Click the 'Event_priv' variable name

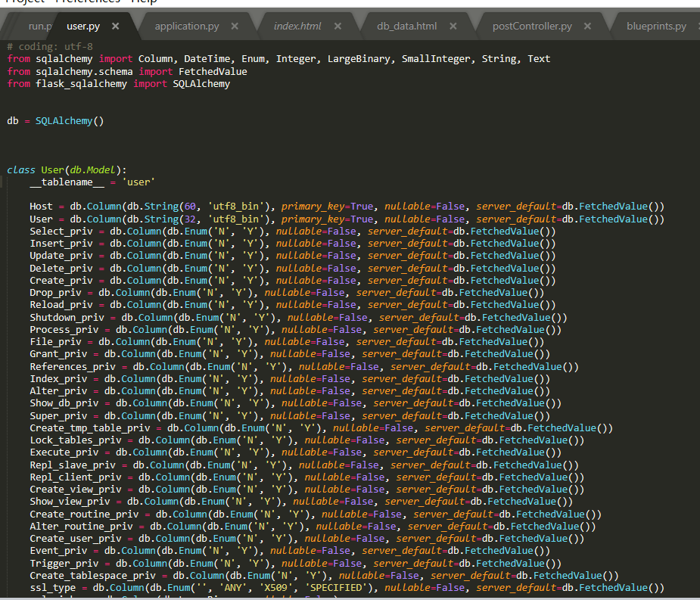coord(58,551)
